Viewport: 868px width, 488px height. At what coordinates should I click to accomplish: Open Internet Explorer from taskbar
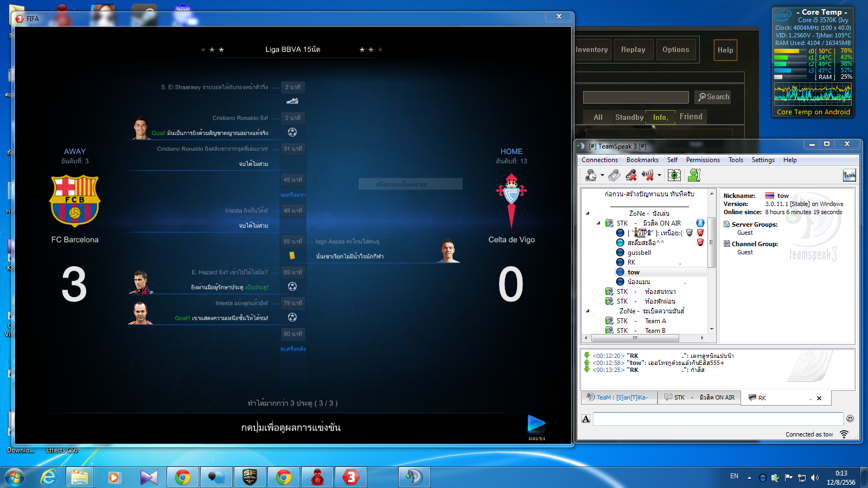[49, 477]
